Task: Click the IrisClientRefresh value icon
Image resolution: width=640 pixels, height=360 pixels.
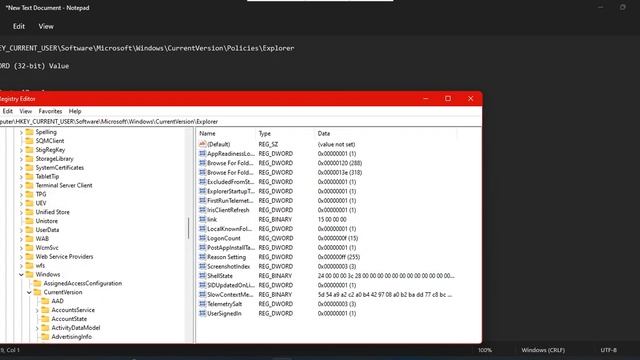Action: [x=202, y=210]
